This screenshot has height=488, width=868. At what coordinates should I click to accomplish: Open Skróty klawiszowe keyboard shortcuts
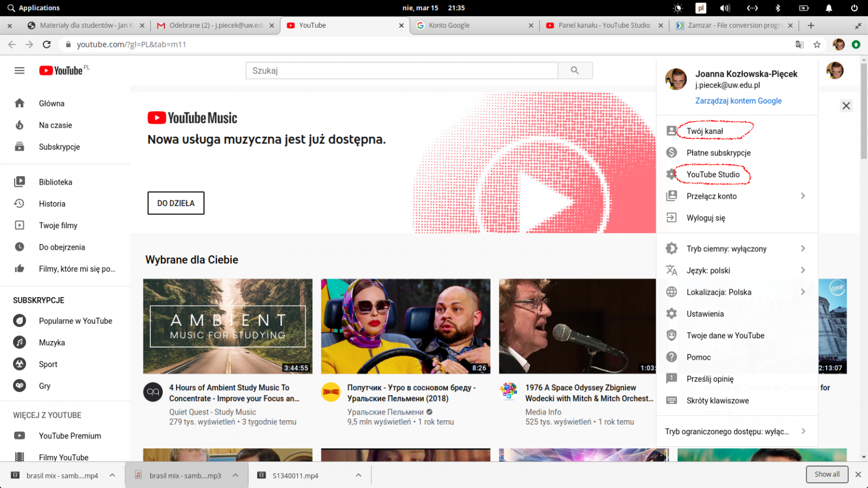click(737, 400)
